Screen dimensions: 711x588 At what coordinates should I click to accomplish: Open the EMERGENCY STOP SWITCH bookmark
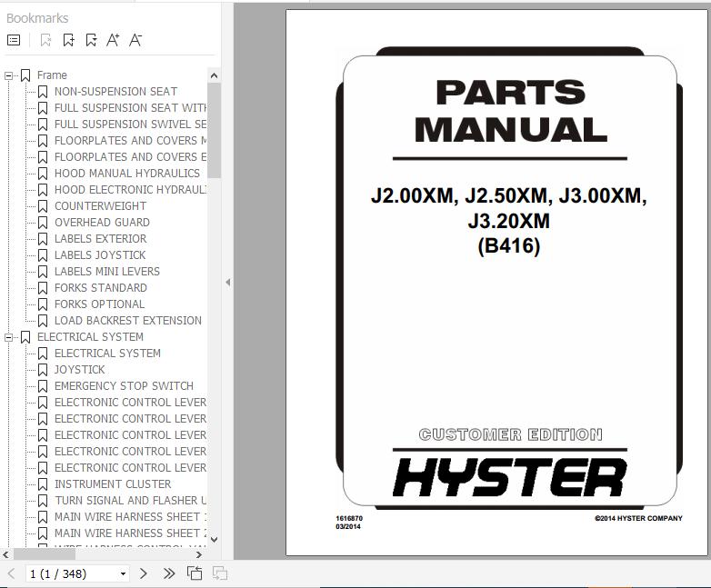click(x=124, y=386)
